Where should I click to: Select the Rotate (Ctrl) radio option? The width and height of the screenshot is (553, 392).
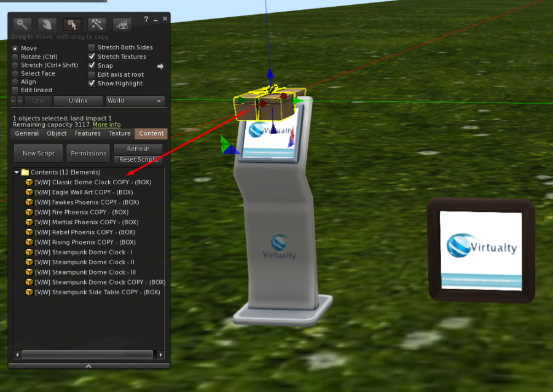(x=15, y=57)
